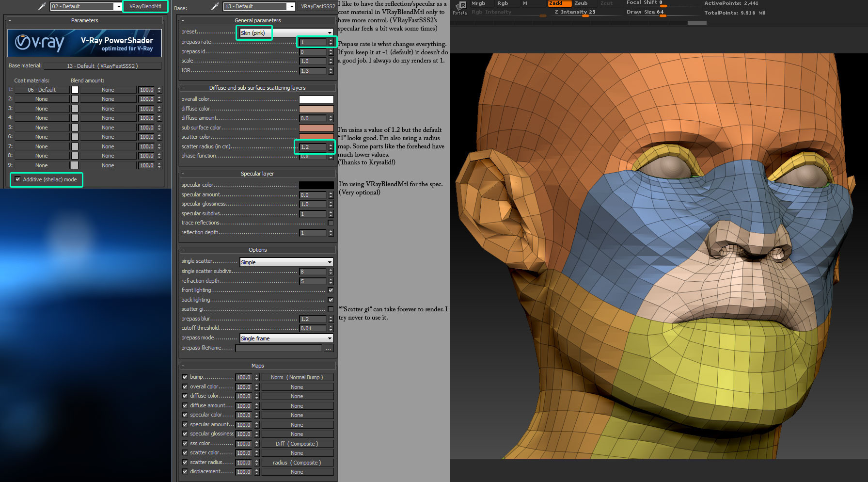Click the scatter radius (in cm) value field
Screen dimensions: 868x482
(313, 147)
